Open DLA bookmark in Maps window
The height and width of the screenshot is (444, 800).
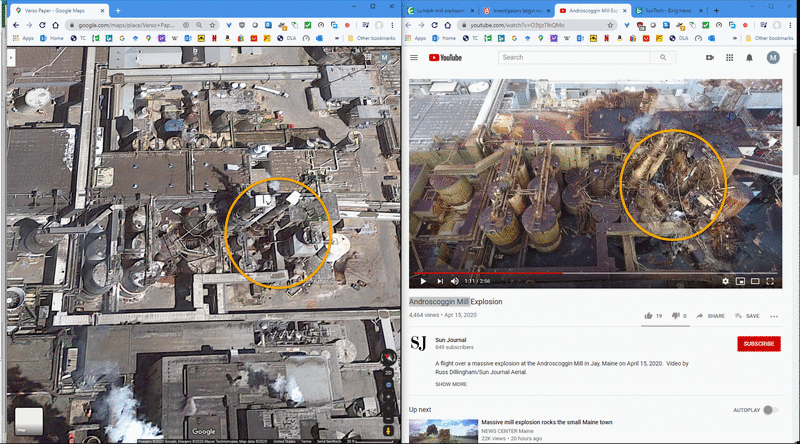coord(287,38)
